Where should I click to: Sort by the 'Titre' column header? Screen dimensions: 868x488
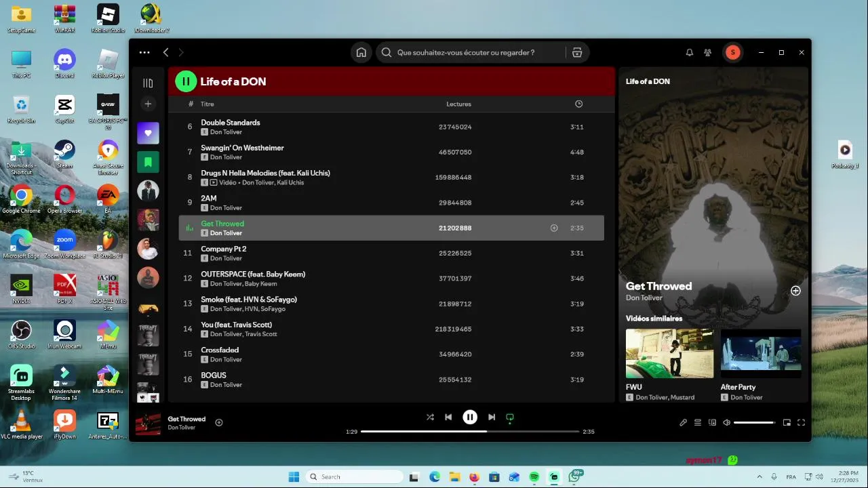[208, 104]
